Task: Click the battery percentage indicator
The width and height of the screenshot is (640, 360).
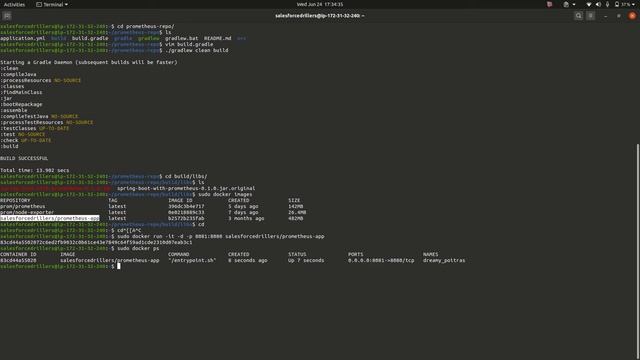Action: click(x=623, y=4)
